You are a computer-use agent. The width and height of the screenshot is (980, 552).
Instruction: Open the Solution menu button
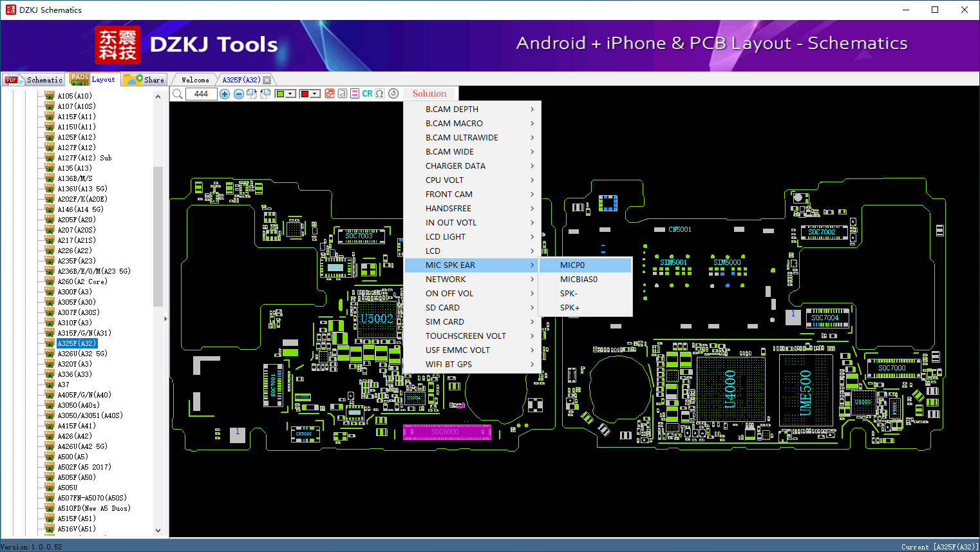[429, 93]
